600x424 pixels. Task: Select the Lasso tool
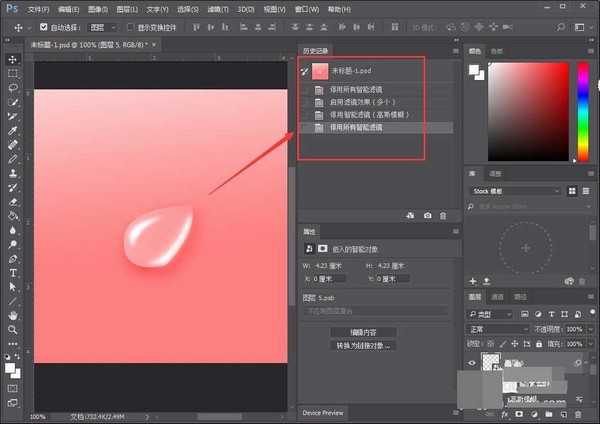point(13,88)
